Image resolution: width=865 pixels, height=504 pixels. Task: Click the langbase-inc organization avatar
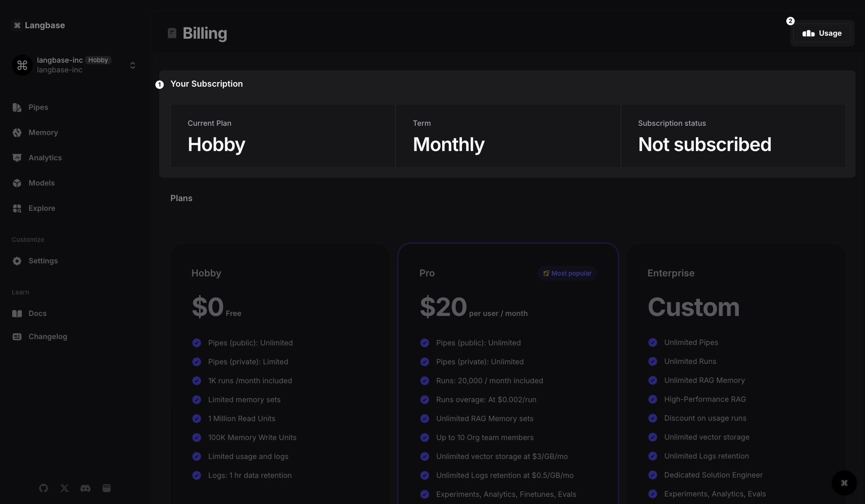(x=22, y=65)
